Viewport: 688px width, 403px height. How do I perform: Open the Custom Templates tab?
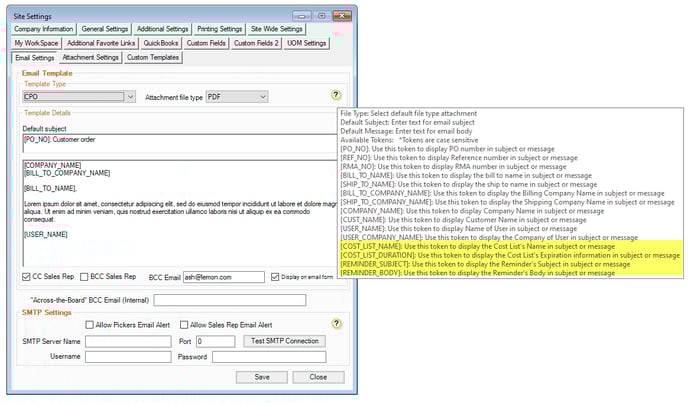click(x=153, y=57)
